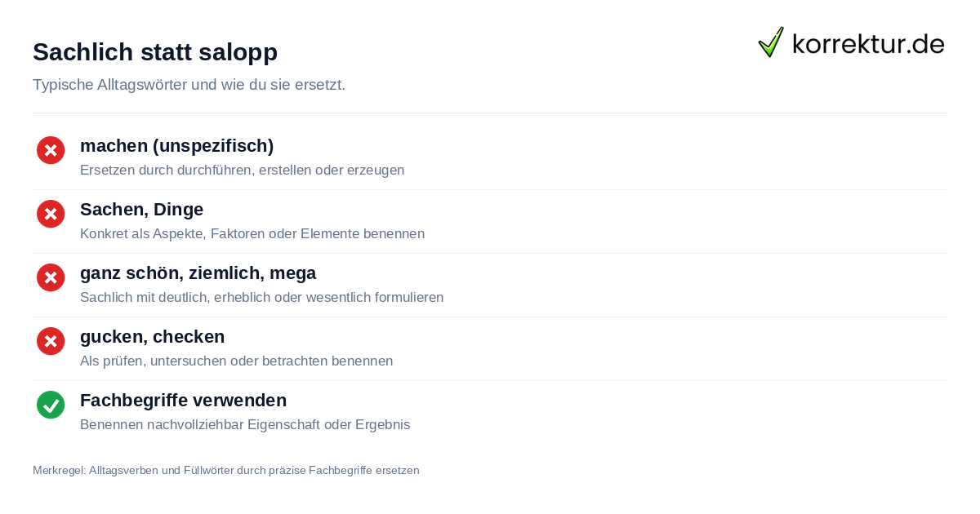Select the Fachbegriffe verwenden entry title
The width and height of the screenshot is (980, 514).
183,400
